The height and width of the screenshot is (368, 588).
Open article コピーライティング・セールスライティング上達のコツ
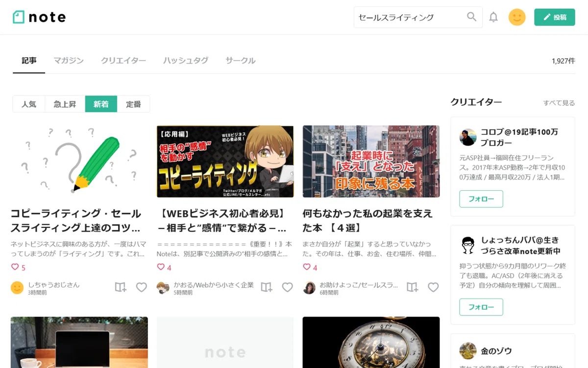click(x=76, y=221)
